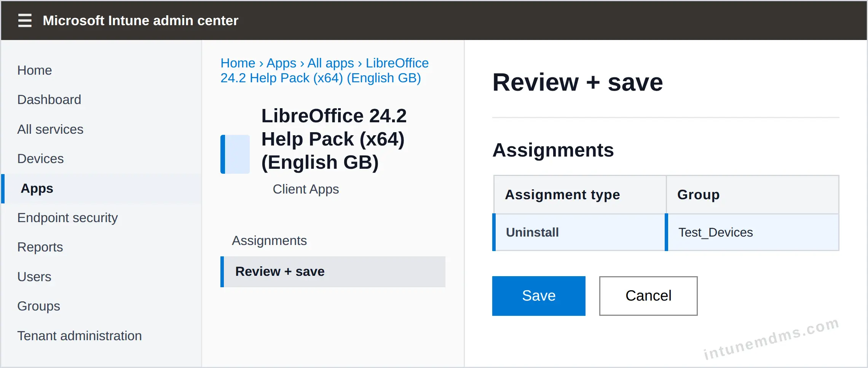This screenshot has height=368, width=868.
Task: Open Dashboard in the sidebar
Action: (49, 99)
